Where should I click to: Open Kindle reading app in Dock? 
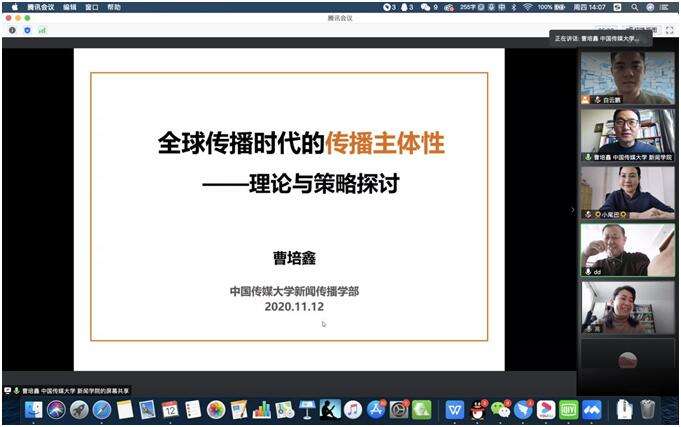pyautogui.click(x=330, y=410)
